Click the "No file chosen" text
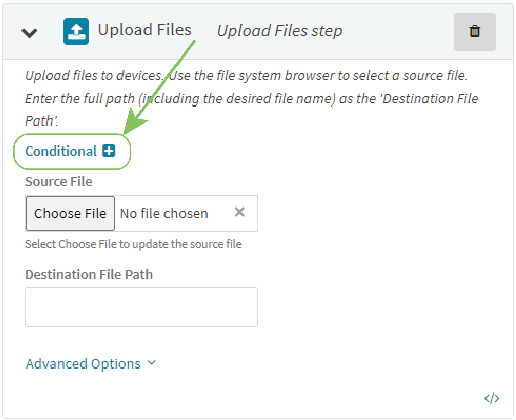The width and height of the screenshot is (516, 420). (x=164, y=213)
